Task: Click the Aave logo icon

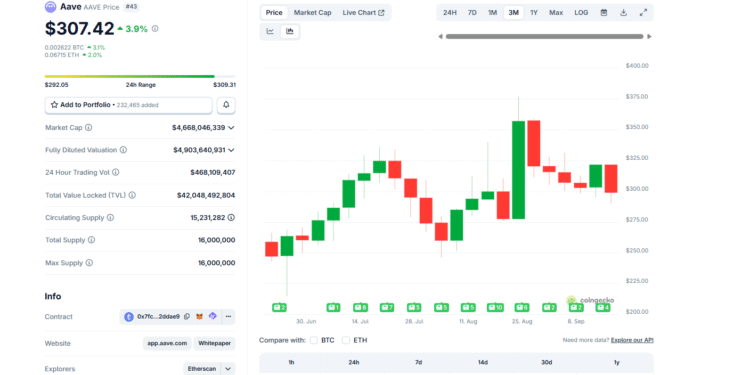Action: [x=50, y=7]
